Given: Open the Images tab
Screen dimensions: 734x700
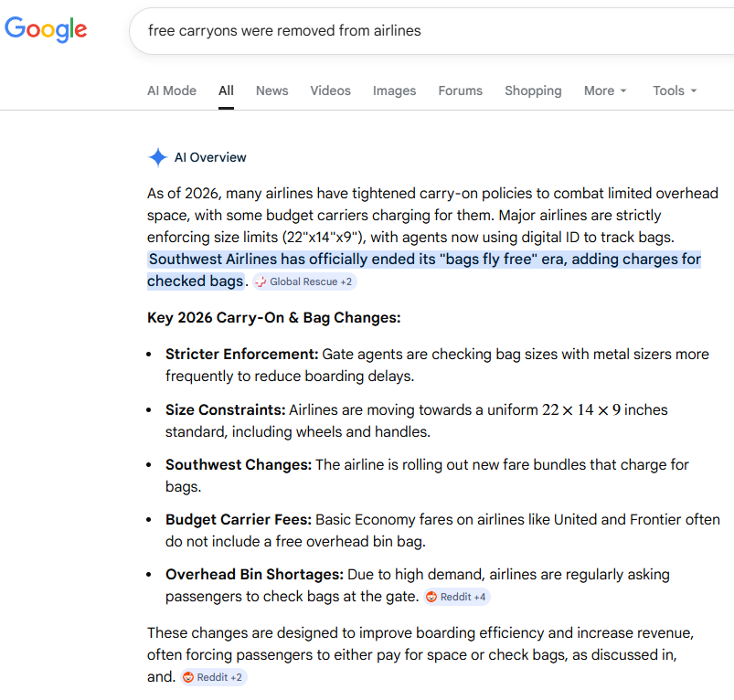Looking at the screenshot, I should coord(394,90).
